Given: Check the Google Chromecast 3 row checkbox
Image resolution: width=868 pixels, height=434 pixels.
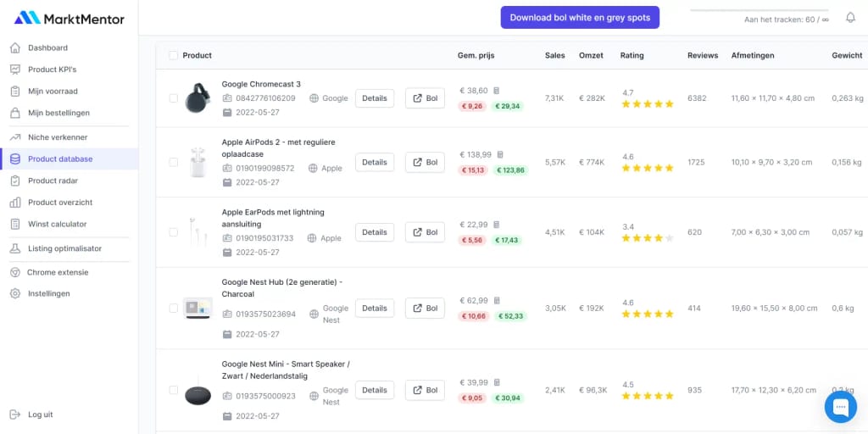Looking at the screenshot, I should pos(173,98).
